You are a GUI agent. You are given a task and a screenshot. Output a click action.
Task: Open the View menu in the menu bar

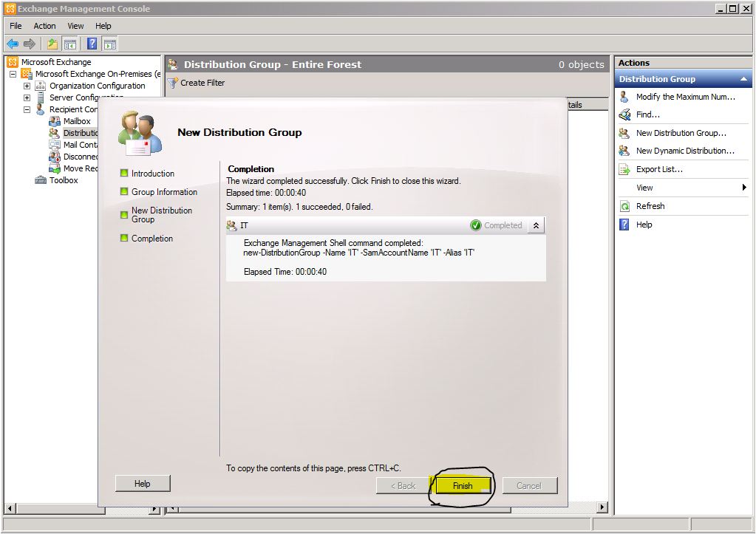(75, 26)
